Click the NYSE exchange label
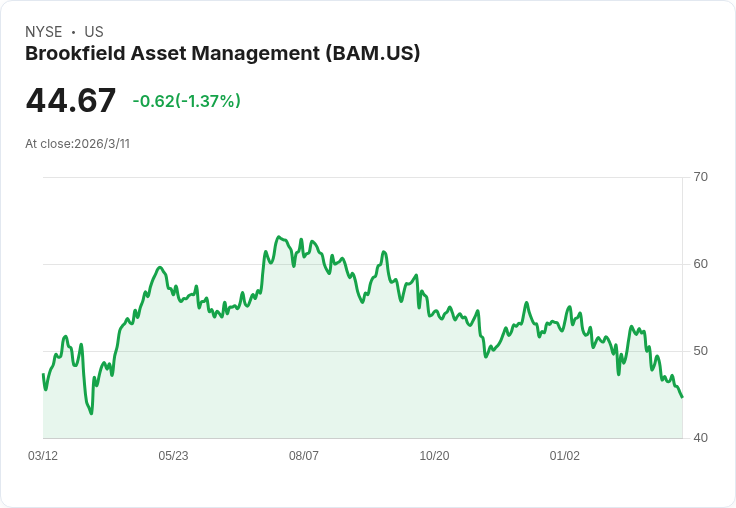Image resolution: width=736 pixels, height=508 pixels. tap(44, 32)
